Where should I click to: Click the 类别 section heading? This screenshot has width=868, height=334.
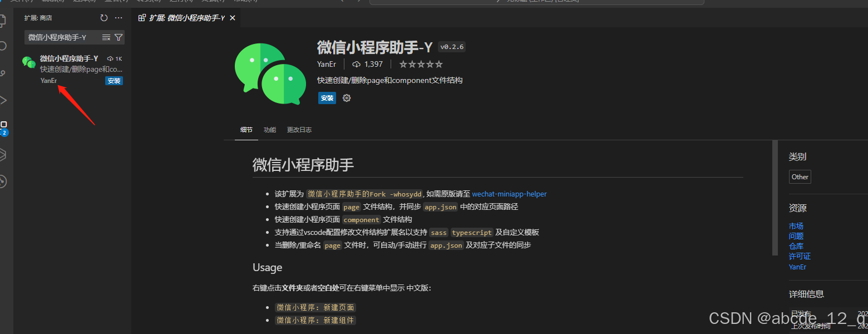click(x=797, y=156)
